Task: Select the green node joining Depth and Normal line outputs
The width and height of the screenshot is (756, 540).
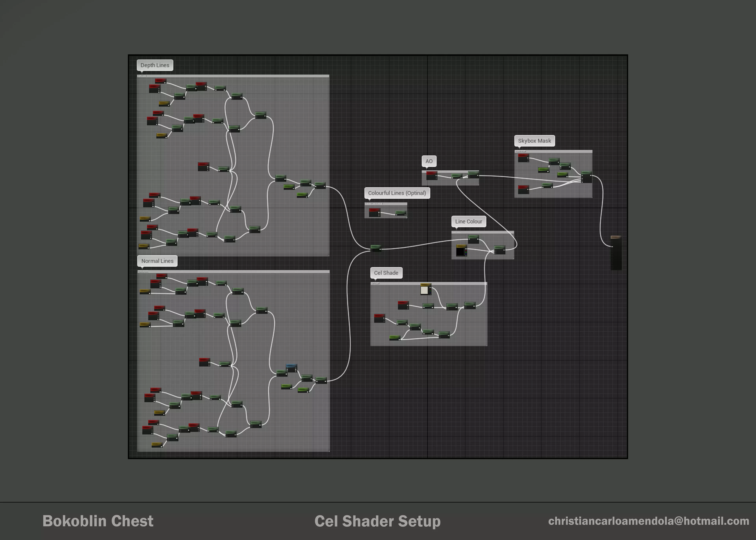Action: point(376,248)
